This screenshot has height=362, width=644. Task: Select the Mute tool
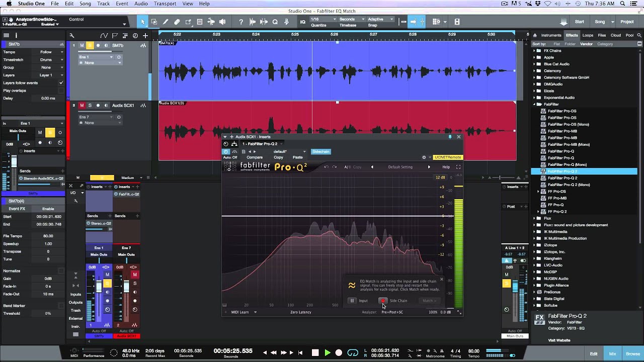(200, 22)
